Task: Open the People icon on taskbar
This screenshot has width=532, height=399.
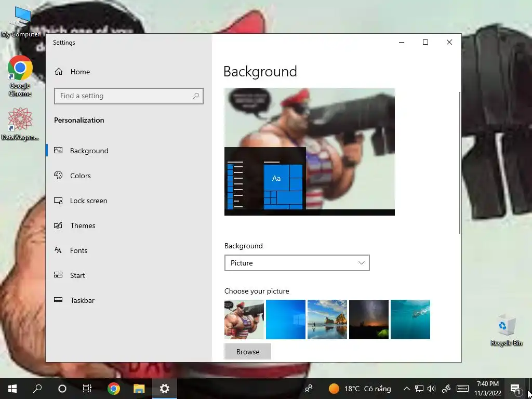Action: [309, 389]
